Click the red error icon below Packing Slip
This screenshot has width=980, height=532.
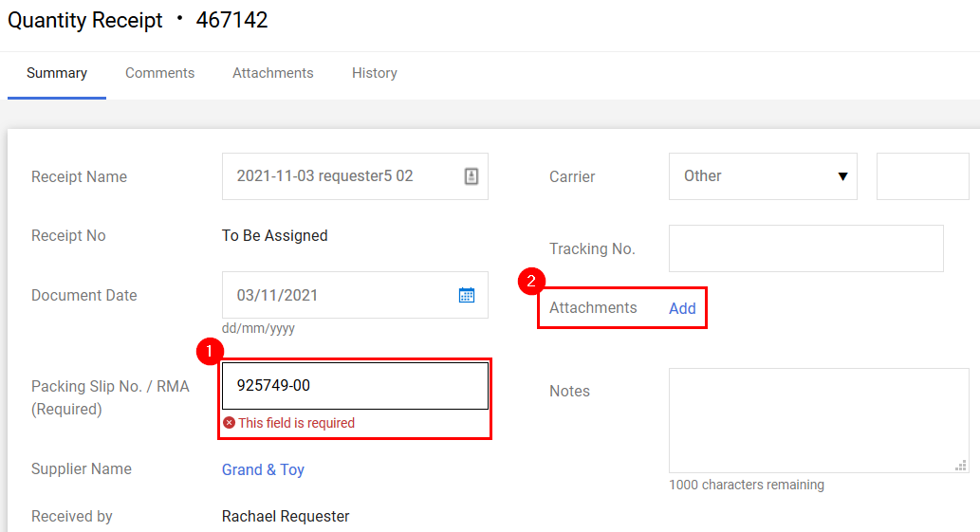(230, 423)
